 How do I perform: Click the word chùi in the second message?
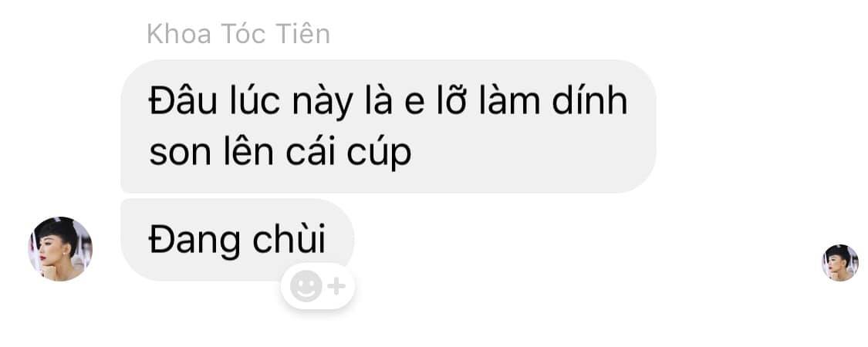coord(289,240)
